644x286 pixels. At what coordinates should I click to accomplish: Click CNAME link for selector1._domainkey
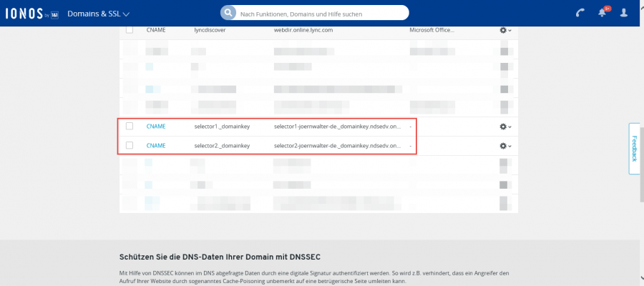pos(156,127)
